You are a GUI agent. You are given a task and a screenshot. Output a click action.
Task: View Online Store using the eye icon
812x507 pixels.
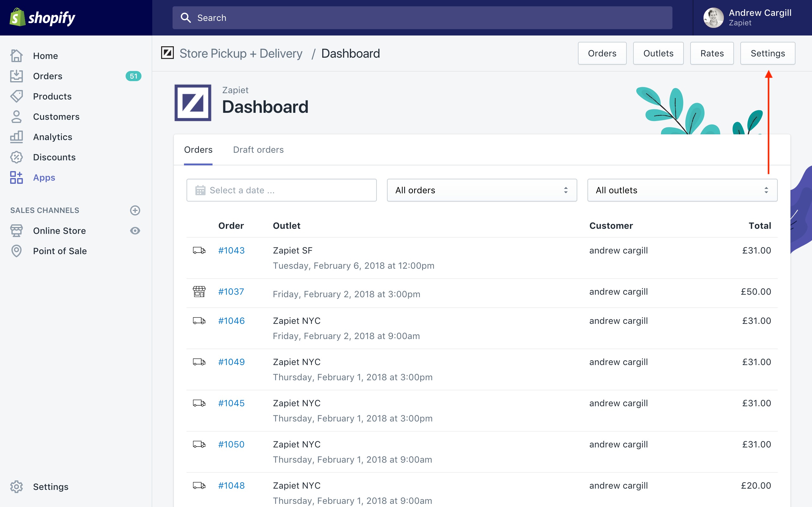(x=135, y=231)
